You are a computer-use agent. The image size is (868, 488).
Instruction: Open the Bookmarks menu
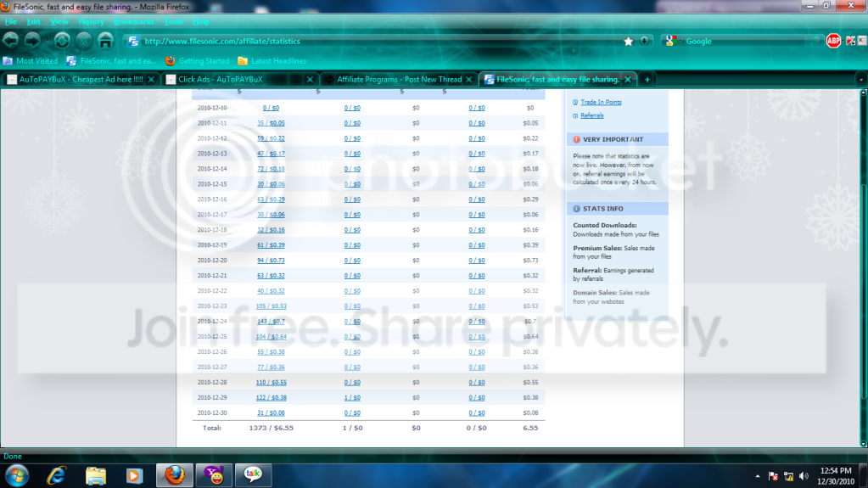134,21
